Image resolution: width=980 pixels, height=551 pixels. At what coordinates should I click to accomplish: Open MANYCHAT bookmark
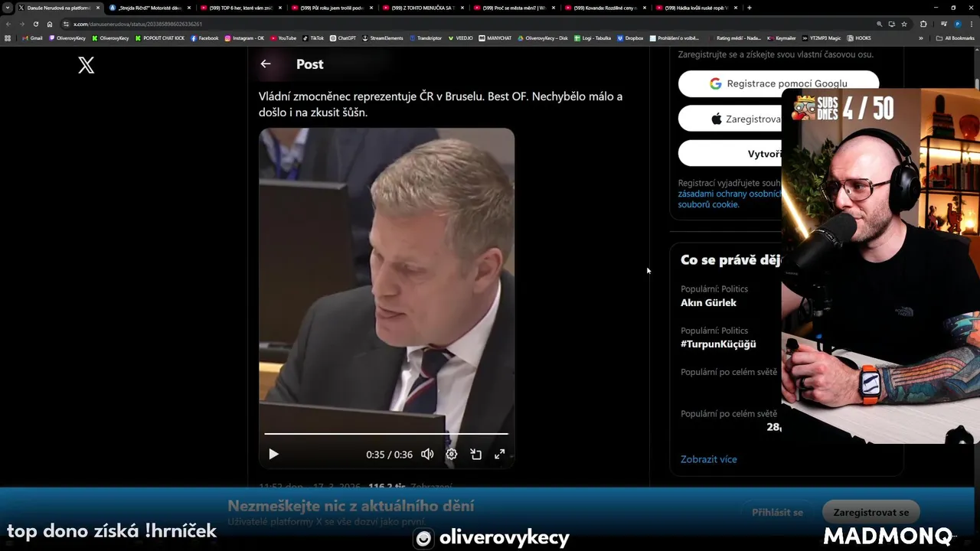click(495, 37)
